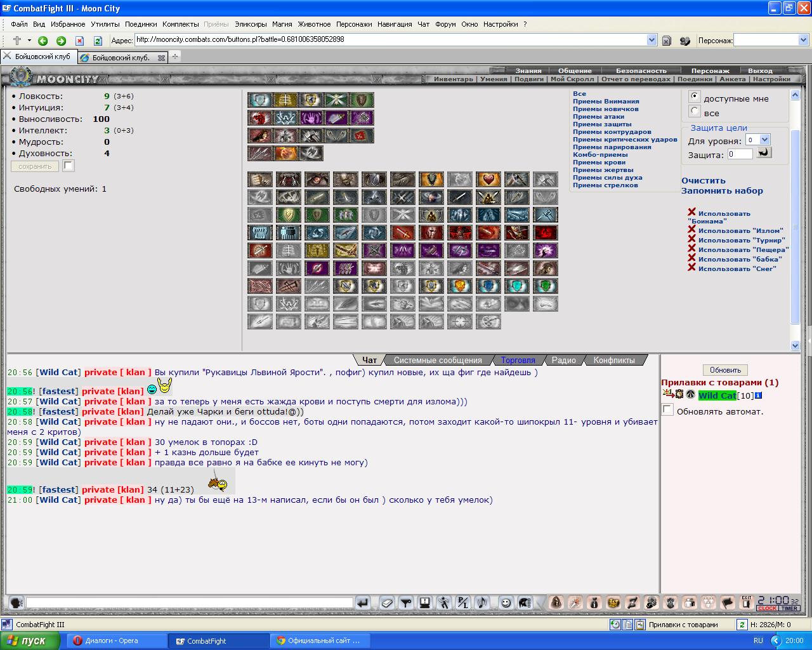This screenshot has height=650, width=812.
Task: Save the chat log with the floppy icon
Action: (x=425, y=603)
